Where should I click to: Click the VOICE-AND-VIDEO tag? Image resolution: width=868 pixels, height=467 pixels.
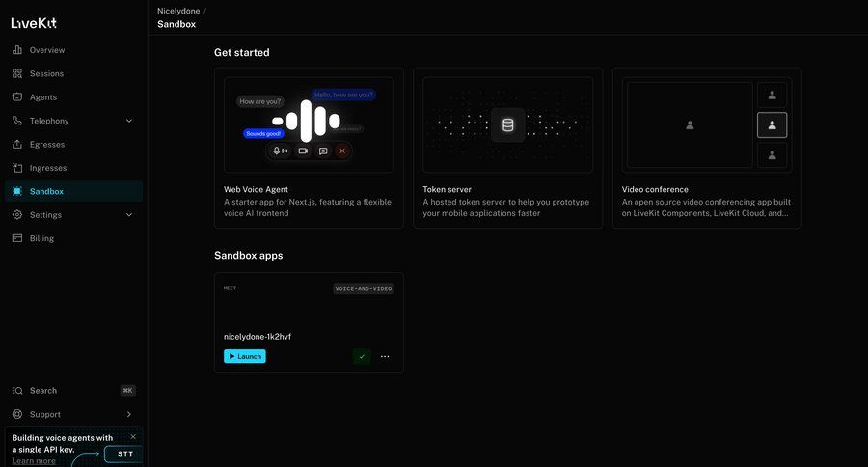[x=364, y=288]
